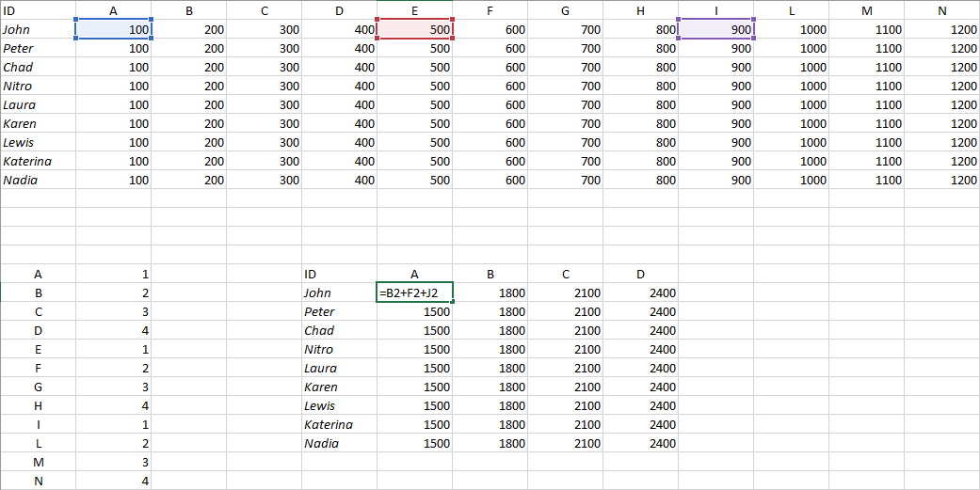The image size is (980, 490).
Task: Select the number 4 beside letter D in the mapping list
Action: click(113, 329)
